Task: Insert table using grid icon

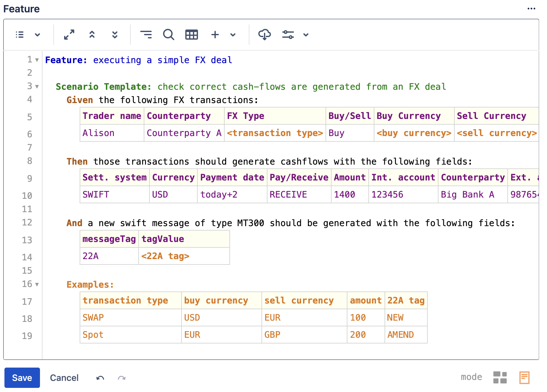Action: coord(192,35)
